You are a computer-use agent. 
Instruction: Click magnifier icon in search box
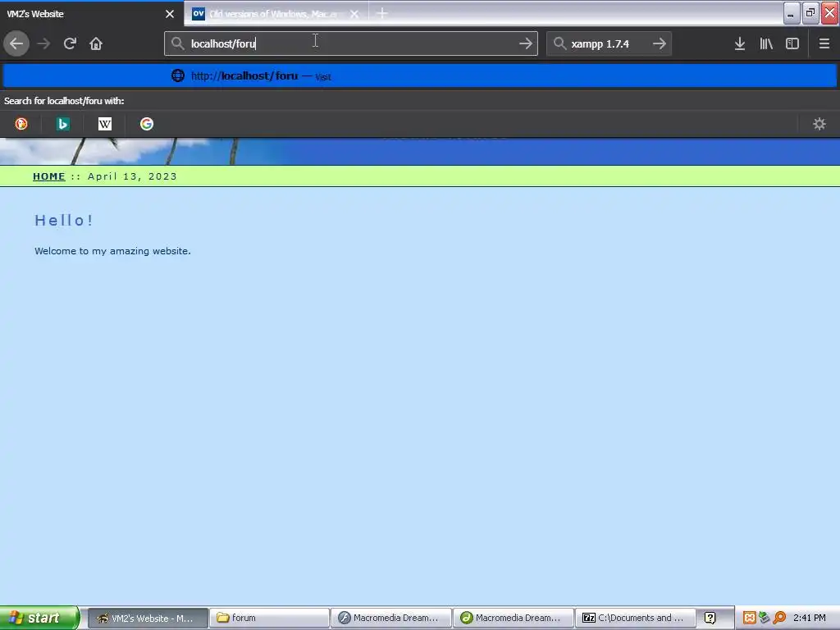click(559, 43)
